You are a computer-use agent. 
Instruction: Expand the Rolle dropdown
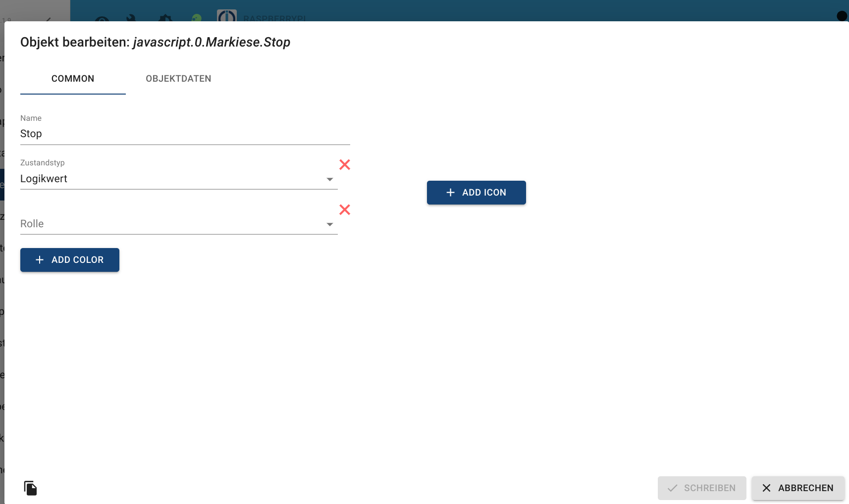(179, 224)
